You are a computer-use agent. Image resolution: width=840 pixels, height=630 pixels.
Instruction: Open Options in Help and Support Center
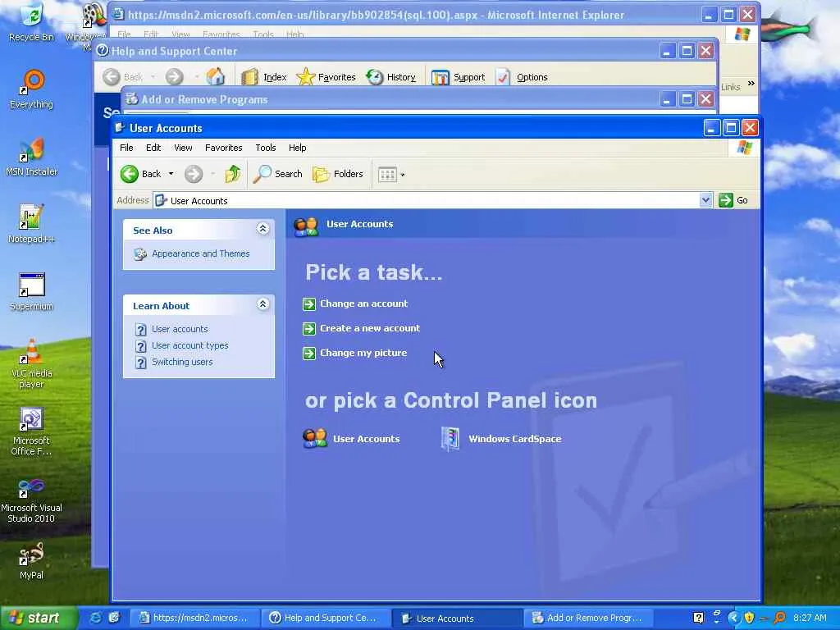522,77
